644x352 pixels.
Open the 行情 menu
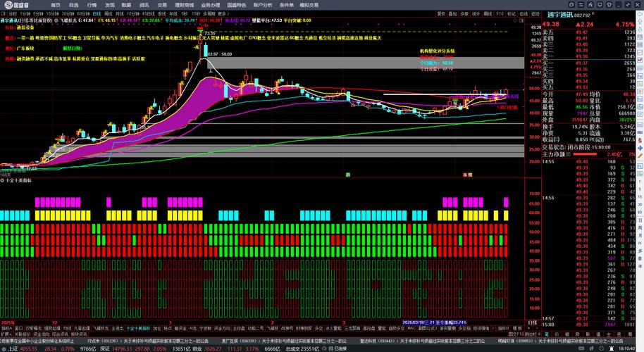click(92, 5)
